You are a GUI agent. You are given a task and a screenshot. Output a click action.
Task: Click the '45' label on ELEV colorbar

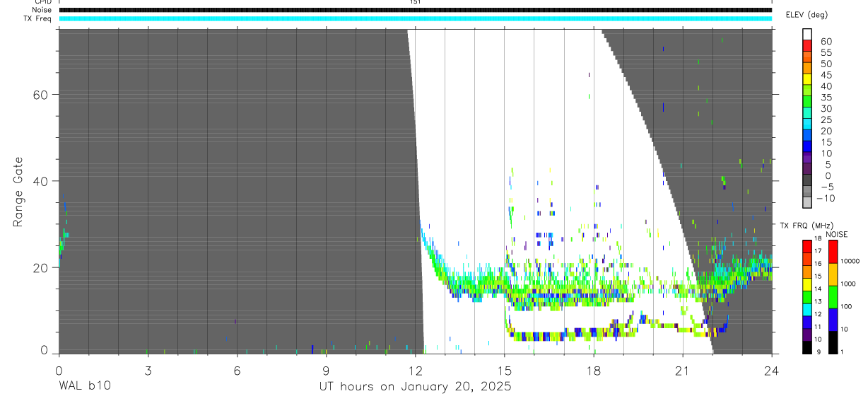(x=826, y=75)
